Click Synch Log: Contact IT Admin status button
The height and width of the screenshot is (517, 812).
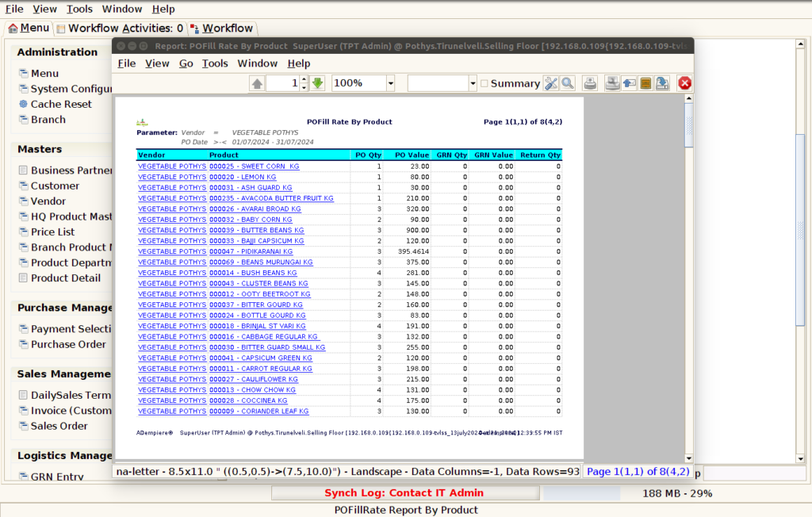pyautogui.click(x=405, y=493)
